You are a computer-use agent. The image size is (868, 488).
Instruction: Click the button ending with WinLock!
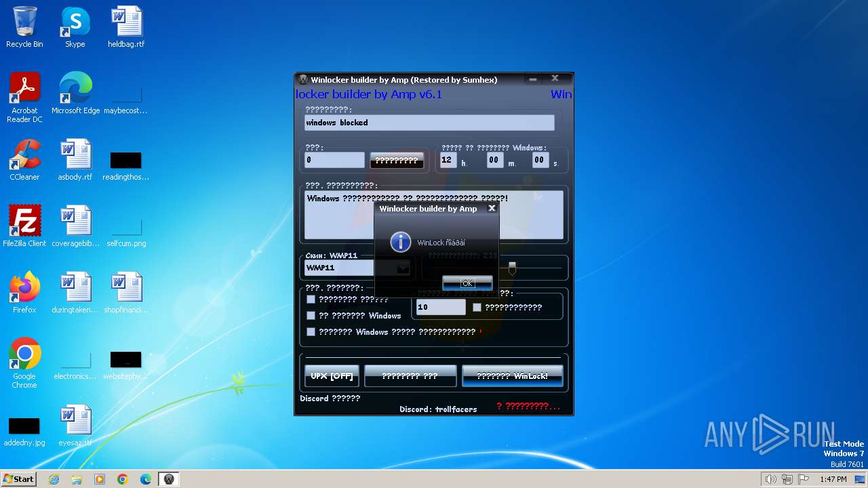point(512,375)
